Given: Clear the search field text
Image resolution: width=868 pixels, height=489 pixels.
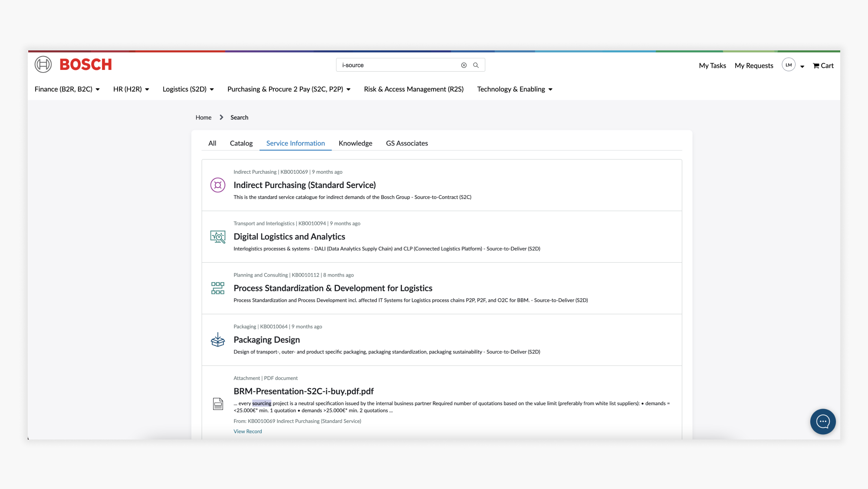Looking at the screenshot, I should (x=464, y=65).
